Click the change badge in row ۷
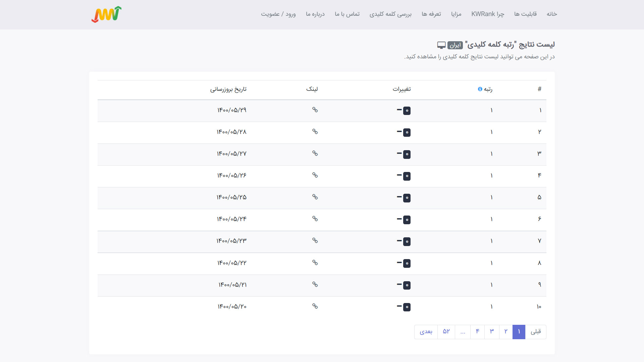Screen dimensions: 644x362 pyautogui.click(x=407, y=241)
